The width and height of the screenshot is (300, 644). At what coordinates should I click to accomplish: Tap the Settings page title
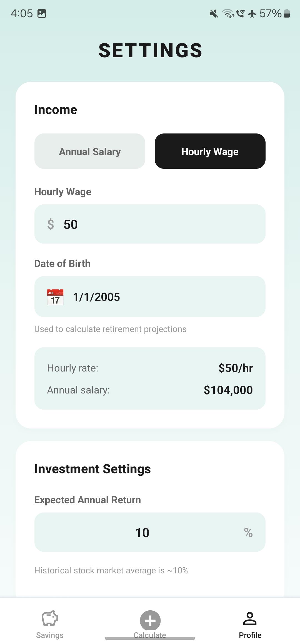150,51
